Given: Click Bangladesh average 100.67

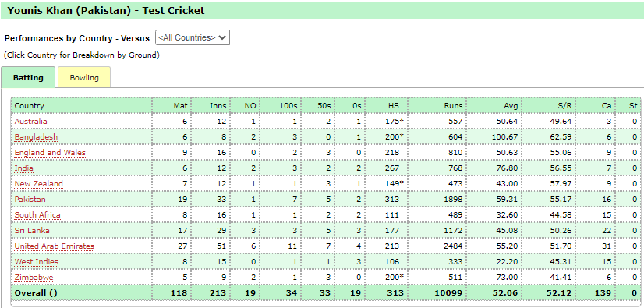Looking at the screenshot, I should (x=504, y=137).
